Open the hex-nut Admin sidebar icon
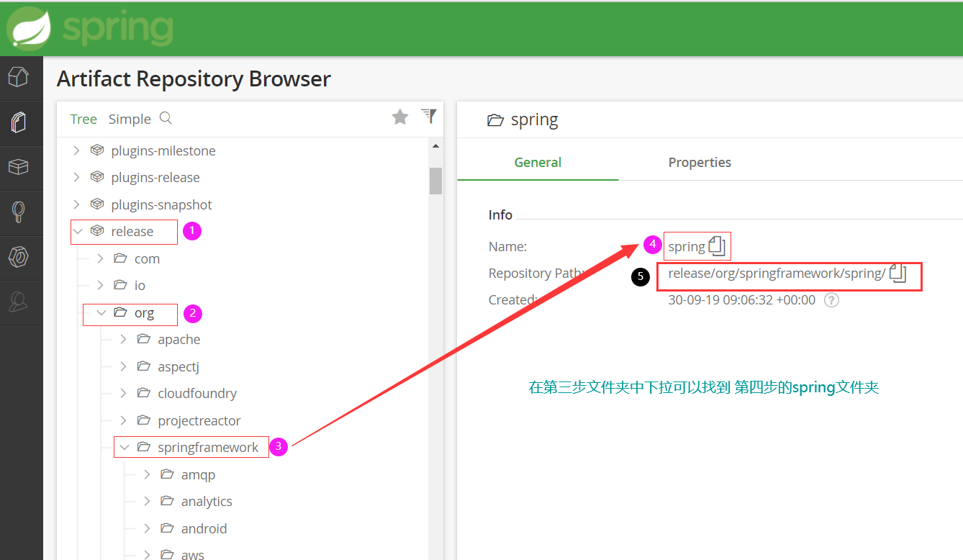The height and width of the screenshot is (560, 963). coord(19,257)
